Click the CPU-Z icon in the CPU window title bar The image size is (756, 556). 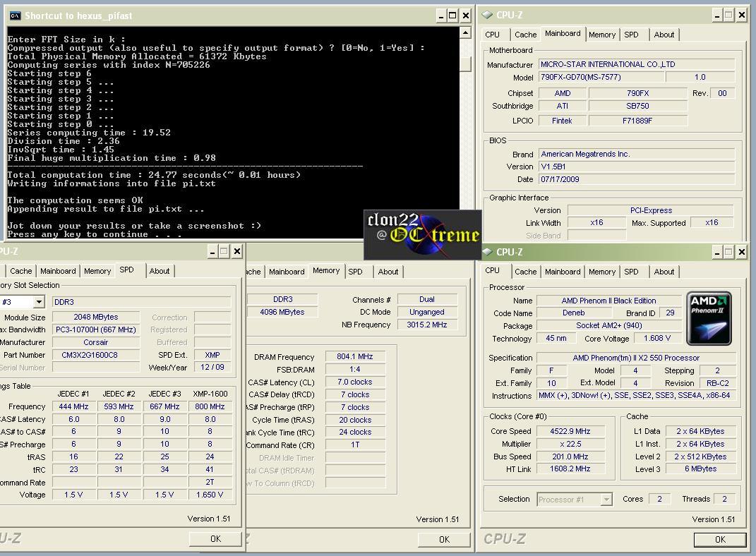pyautogui.click(x=488, y=252)
